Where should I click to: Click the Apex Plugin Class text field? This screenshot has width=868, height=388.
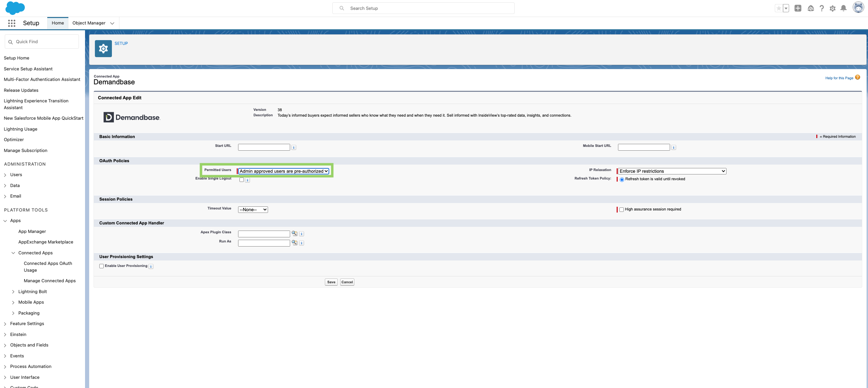click(264, 234)
